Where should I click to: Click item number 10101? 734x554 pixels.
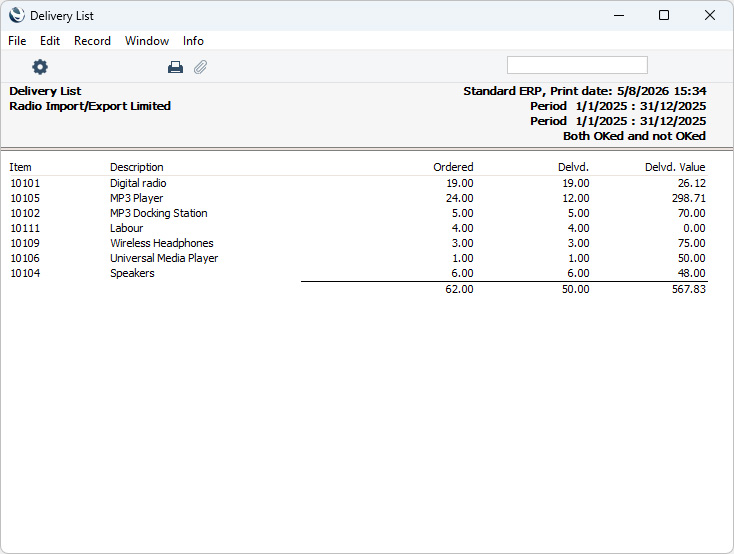[25, 183]
